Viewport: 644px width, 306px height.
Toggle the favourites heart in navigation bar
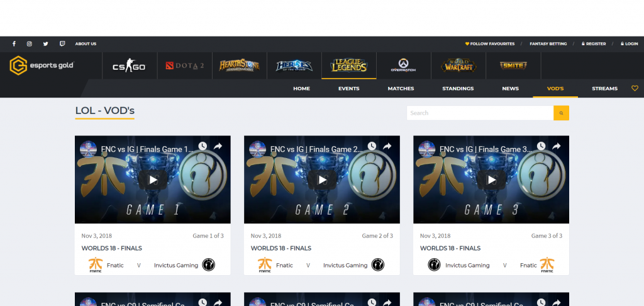tap(635, 89)
